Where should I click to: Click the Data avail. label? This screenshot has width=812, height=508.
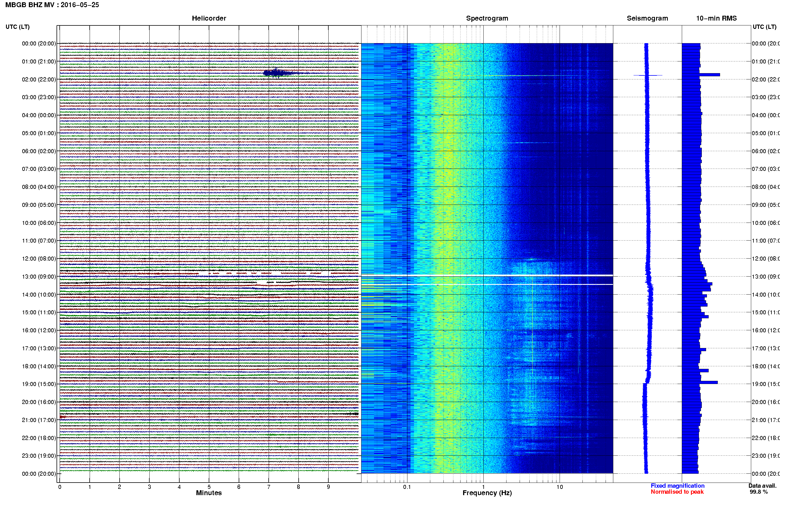tap(762, 486)
